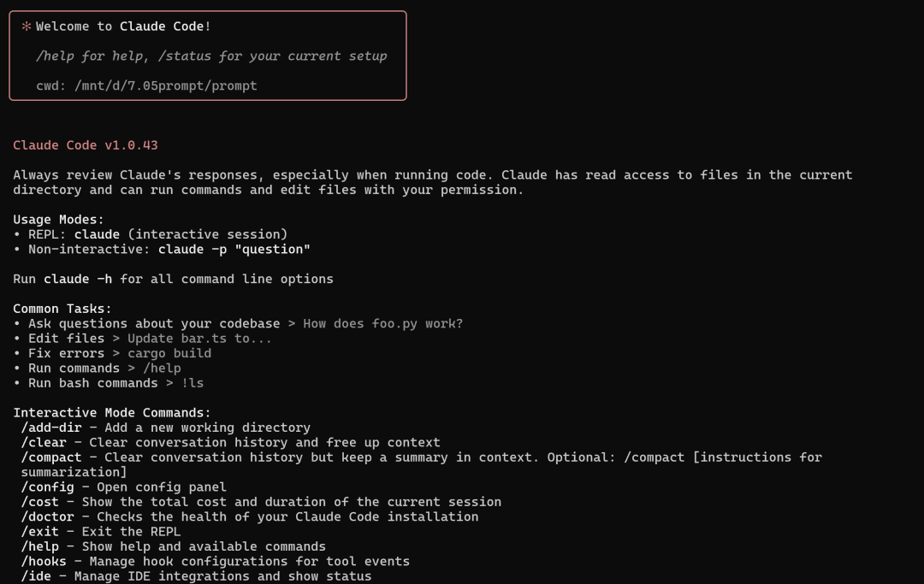Viewport: 924px width, 584px height.
Task: Click the /exit command entry
Action: click(x=40, y=532)
